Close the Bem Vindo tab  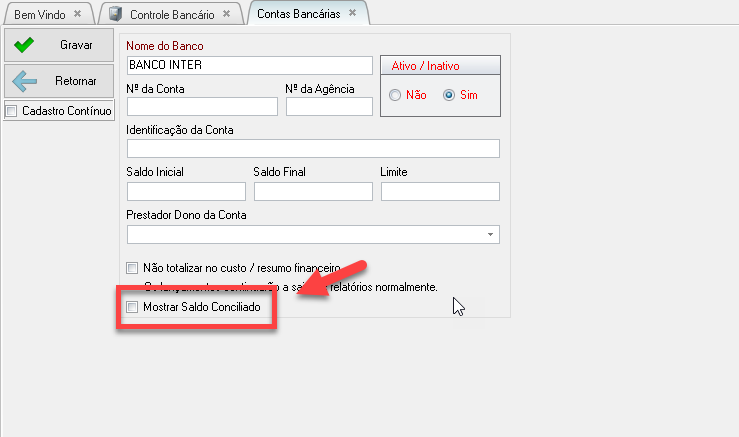coord(77,14)
